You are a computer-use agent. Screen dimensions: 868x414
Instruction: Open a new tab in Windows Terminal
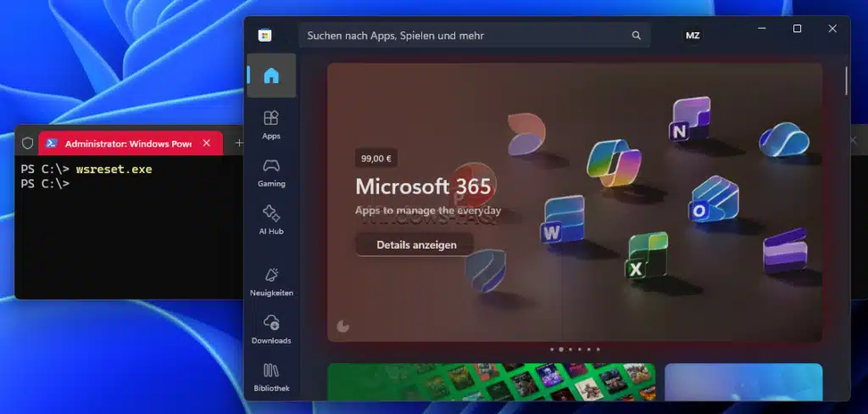click(x=238, y=143)
